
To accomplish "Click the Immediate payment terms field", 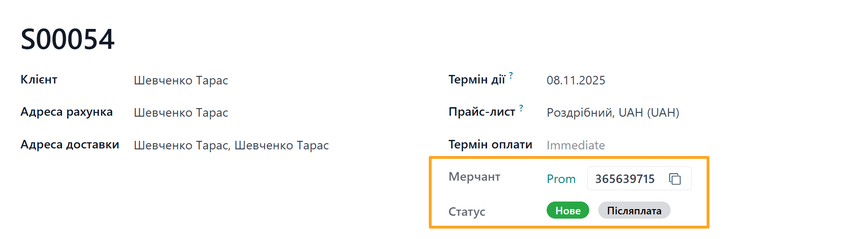I will click(576, 145).
